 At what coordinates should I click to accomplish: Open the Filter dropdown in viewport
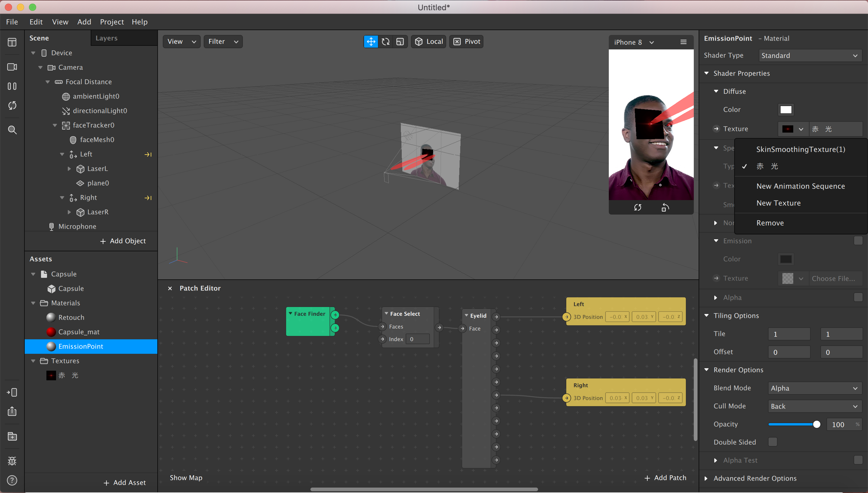223,42
